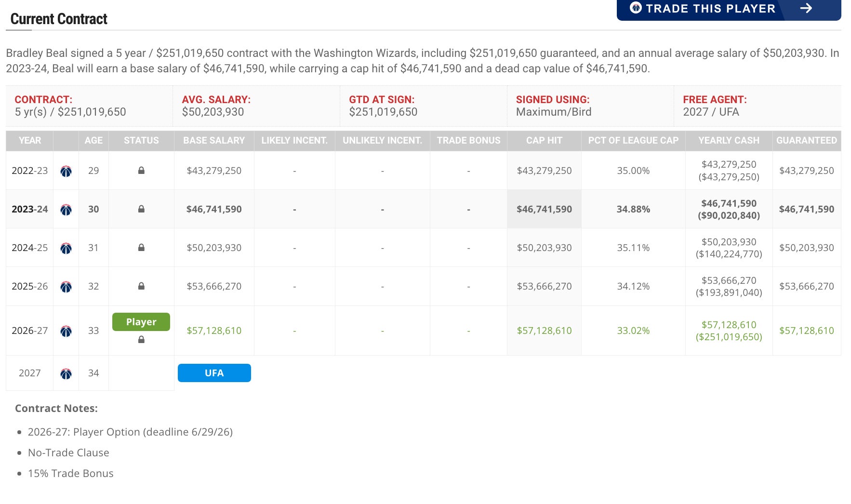The width and height of the screenshot is (851, 504).
Task: Click the Pct of League Cap header
Action: 633,140
